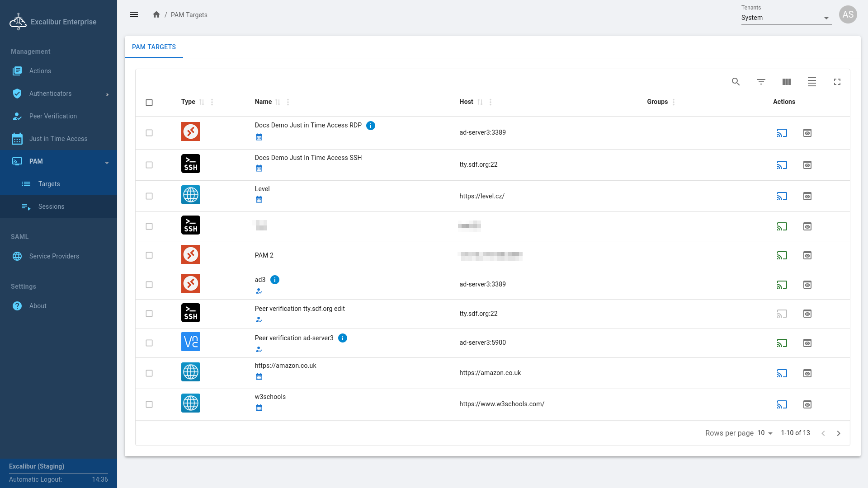Click info icon beside ad3 name
The width and height of the screenshot is (868, 488).
tap(274, 280)
